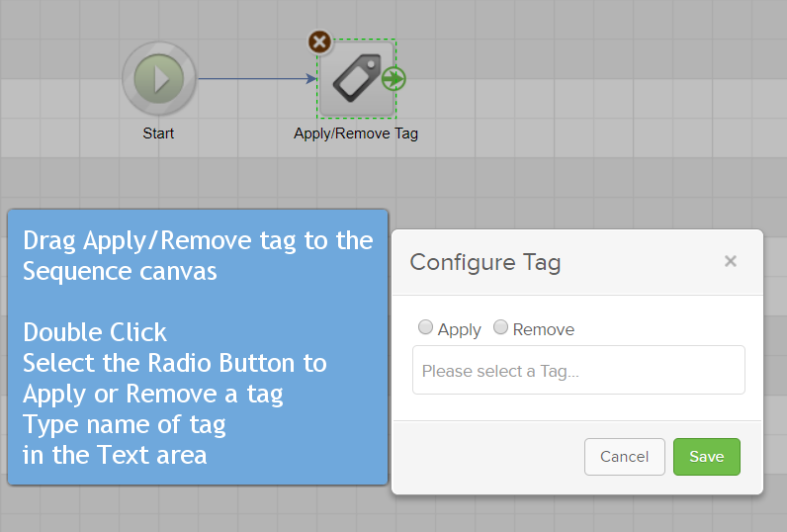Close the Configure Tag dialog with X
Image resolution: width=787 pixels, height=532 pixels.
[x=731, y=261]
